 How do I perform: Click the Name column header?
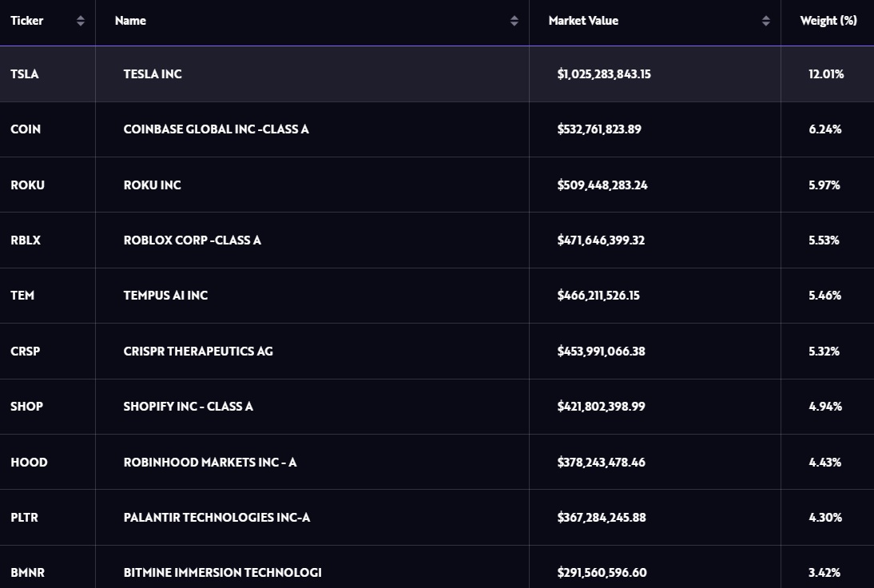pos(130,21)
